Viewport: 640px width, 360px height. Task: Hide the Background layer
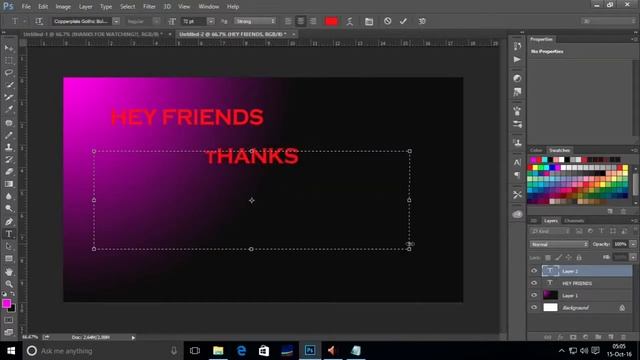[534, 307]
